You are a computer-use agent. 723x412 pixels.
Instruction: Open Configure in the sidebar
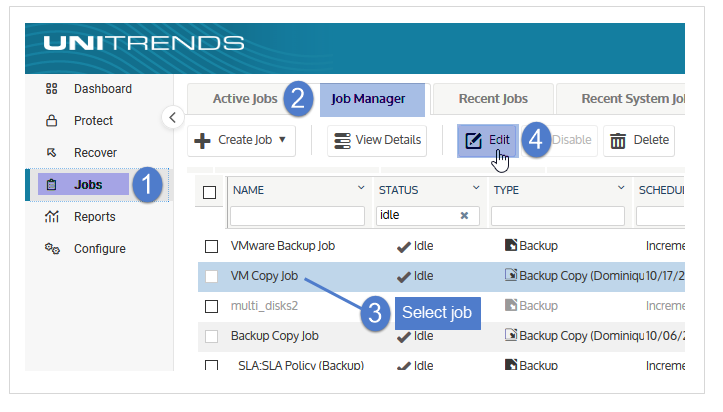coord(100,249)
